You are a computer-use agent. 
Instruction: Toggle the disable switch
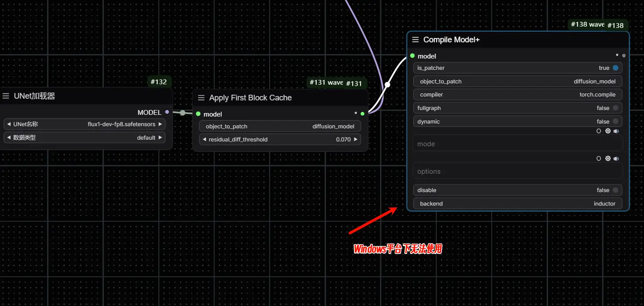click(615, 190)
